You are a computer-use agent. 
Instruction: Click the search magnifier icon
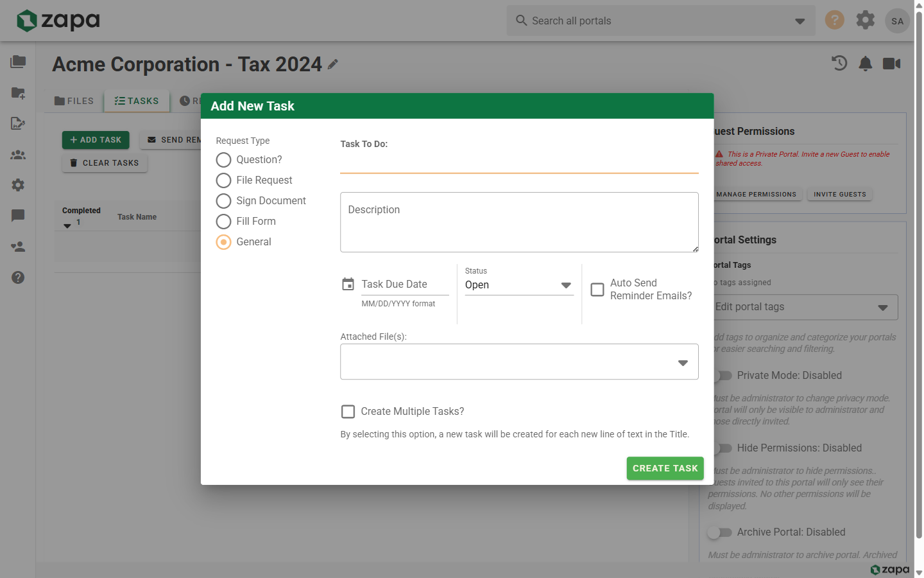coord(522,21)
